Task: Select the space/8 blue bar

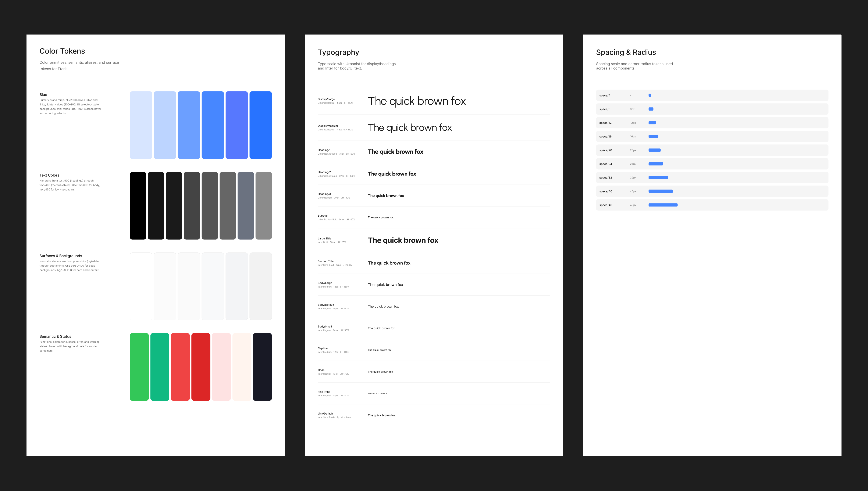Action: point(651,109)
